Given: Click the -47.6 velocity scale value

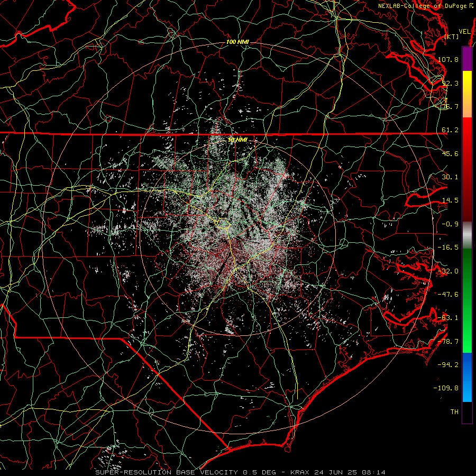Looking at the screenshot, I should pyautogui.click(x=448, y=295).
